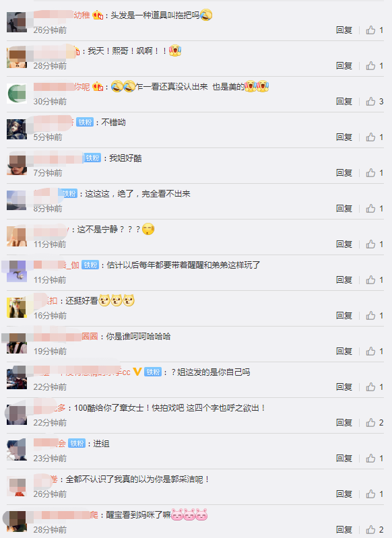Click the orange V verified badge
This screenshot has height=538, width=392.
(x=137, y=372)
